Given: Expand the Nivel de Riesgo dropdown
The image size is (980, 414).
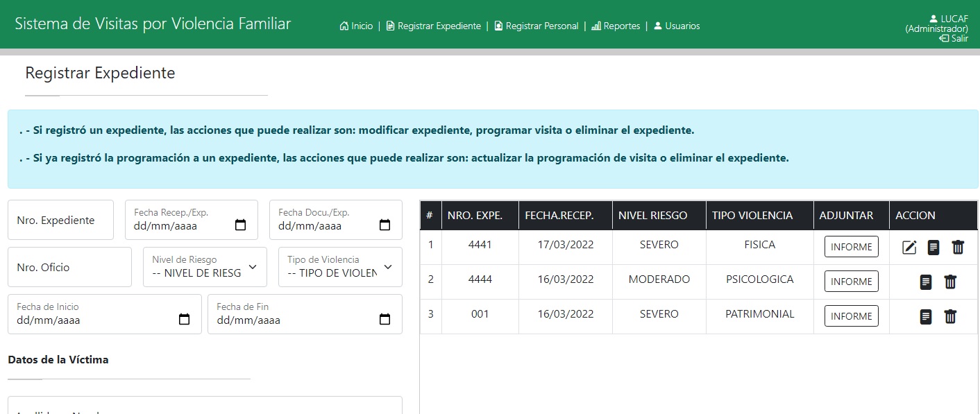Looking at the screenshot, I should pos(205,267).
